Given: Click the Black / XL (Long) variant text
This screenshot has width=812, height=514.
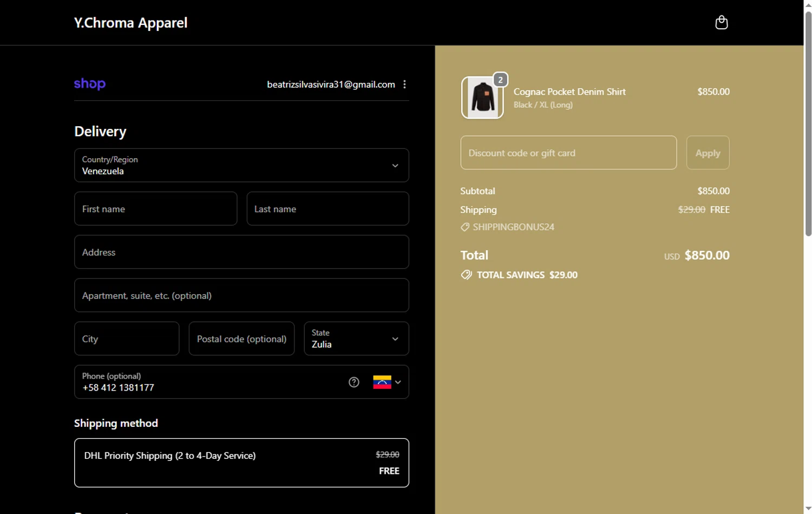Looking at the screenshot, I should (543, 105).
